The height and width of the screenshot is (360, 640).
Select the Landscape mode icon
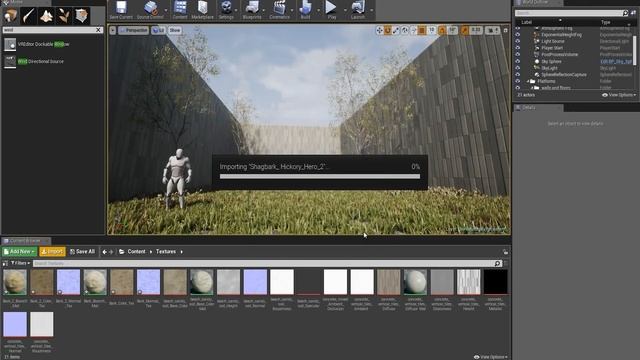46,16
